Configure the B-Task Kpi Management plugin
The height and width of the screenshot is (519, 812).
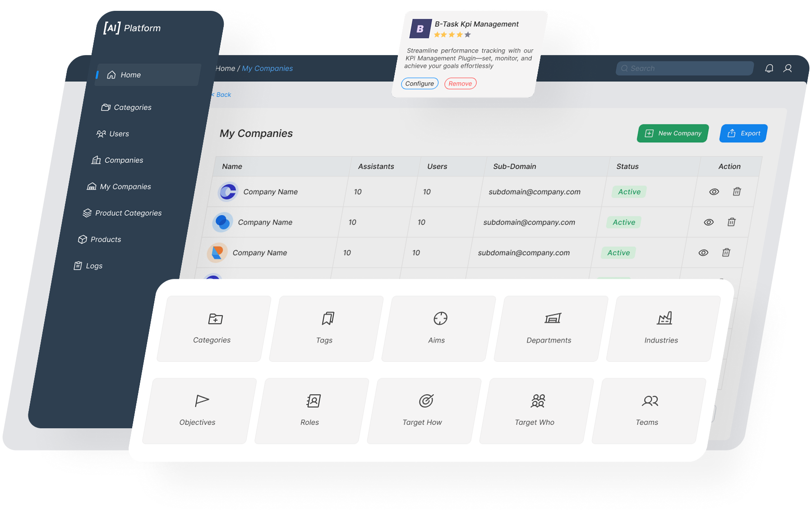(420, 83)
